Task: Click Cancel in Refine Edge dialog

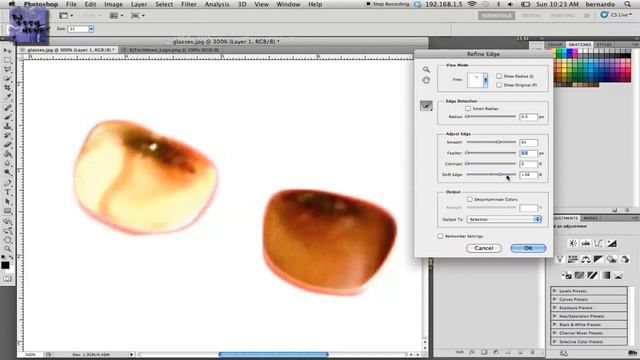Action: [x=484, y=248]
